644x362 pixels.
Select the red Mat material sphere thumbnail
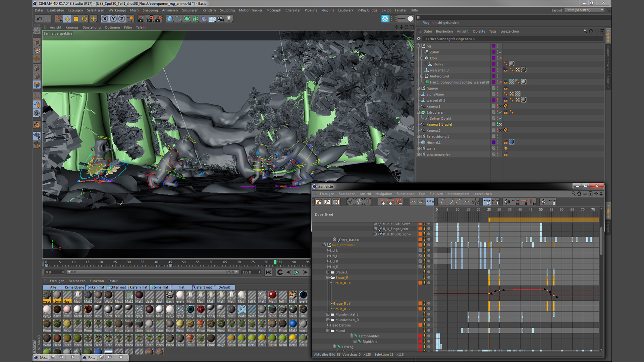click(x=272, y=295)
